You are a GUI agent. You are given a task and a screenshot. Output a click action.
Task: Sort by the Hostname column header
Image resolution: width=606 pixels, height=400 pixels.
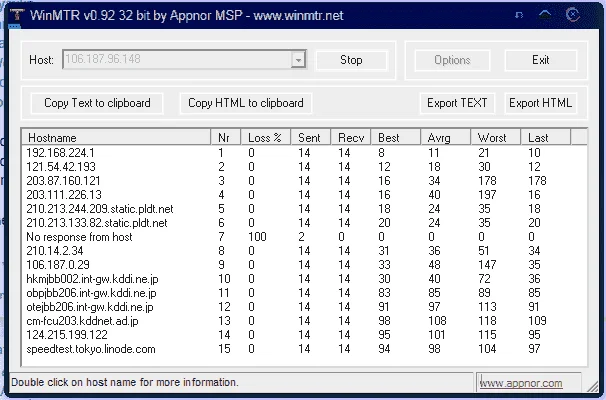tap(116, 138)
